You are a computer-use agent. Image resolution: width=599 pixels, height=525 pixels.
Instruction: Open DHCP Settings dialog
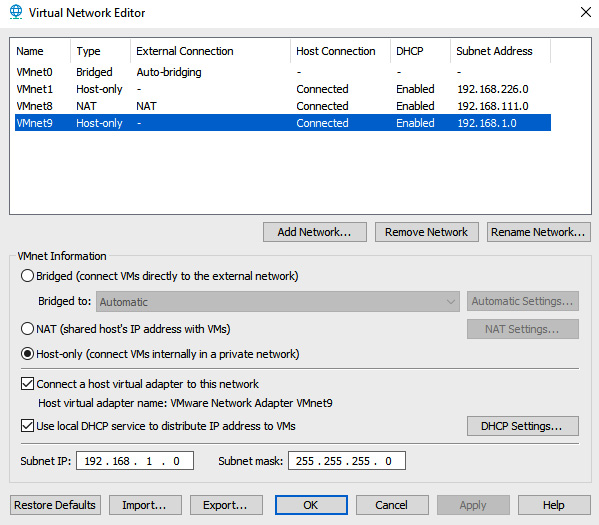[x=523, y=426]
